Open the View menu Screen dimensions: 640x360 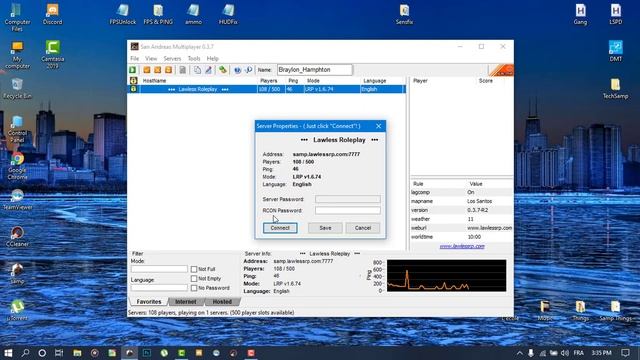(151, 58)
